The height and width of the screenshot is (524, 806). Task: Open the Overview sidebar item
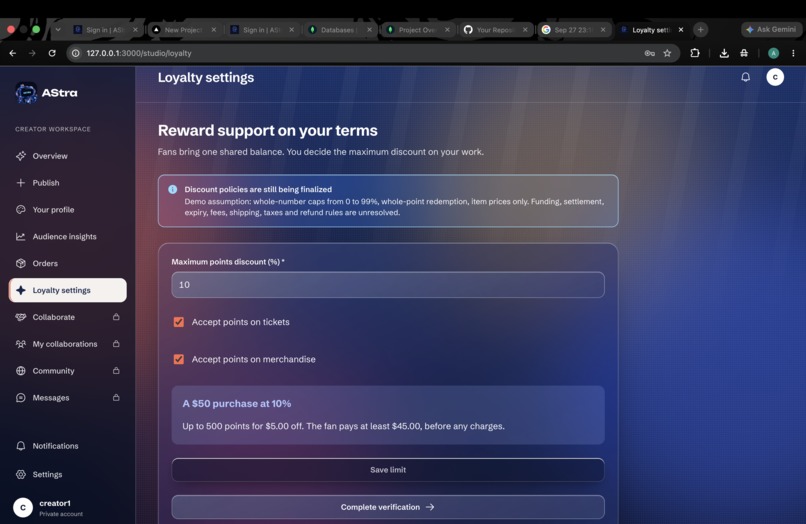[67, 156]
